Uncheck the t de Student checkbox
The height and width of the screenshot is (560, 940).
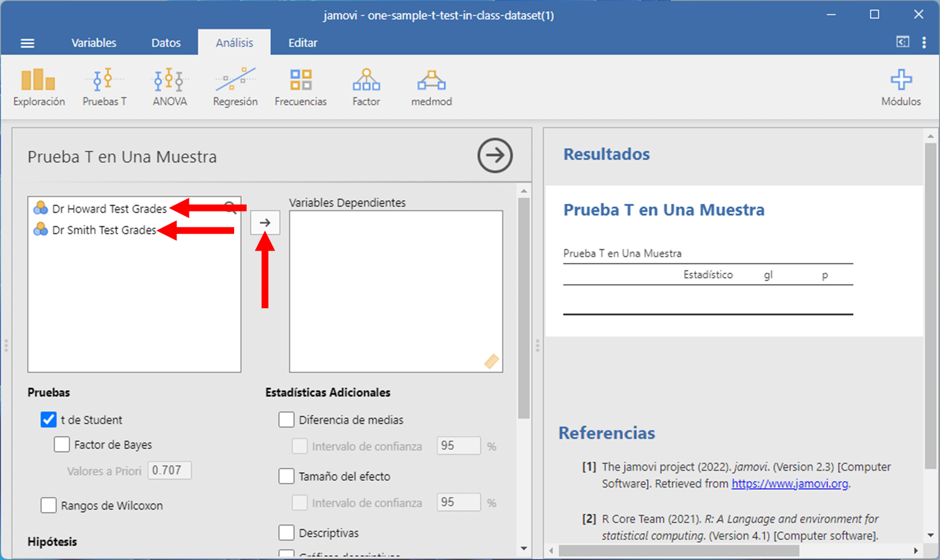click(49, 420)
